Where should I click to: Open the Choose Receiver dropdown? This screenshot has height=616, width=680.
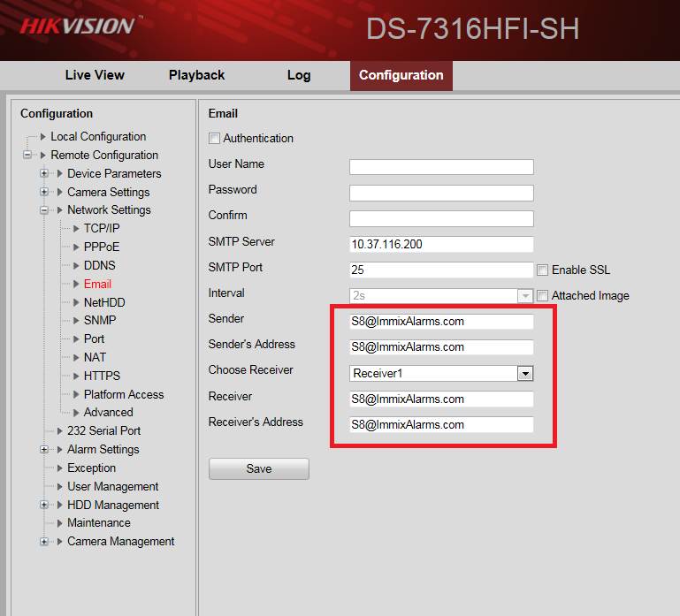(x=441, y=373)
